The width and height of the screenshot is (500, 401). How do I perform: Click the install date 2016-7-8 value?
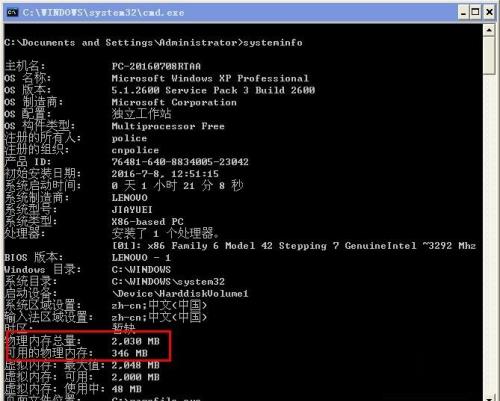point(165,174)
